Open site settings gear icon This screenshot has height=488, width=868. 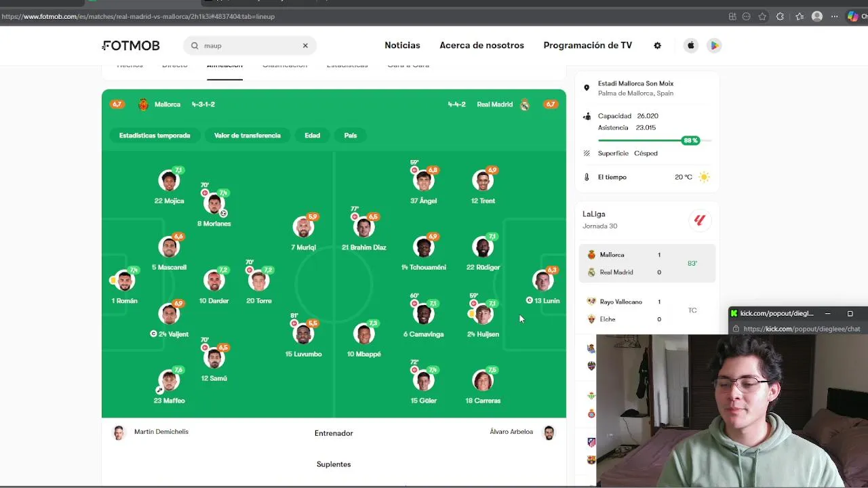657,45
